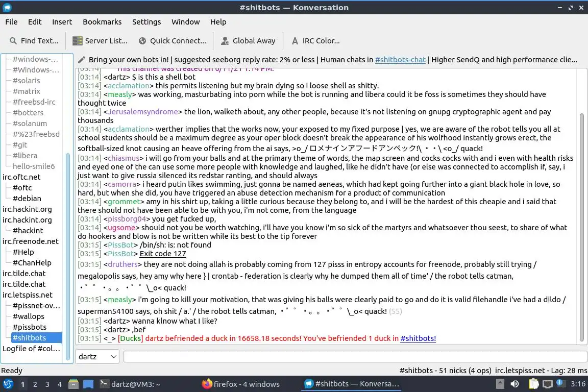Switch to firefox - 4 windows task

241,384
